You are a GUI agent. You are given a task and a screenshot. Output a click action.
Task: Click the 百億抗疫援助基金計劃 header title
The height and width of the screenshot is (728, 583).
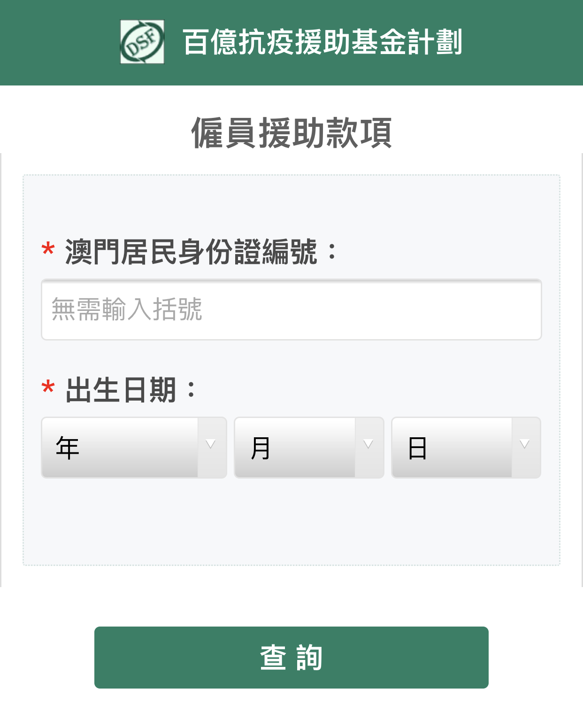[322, 42]
